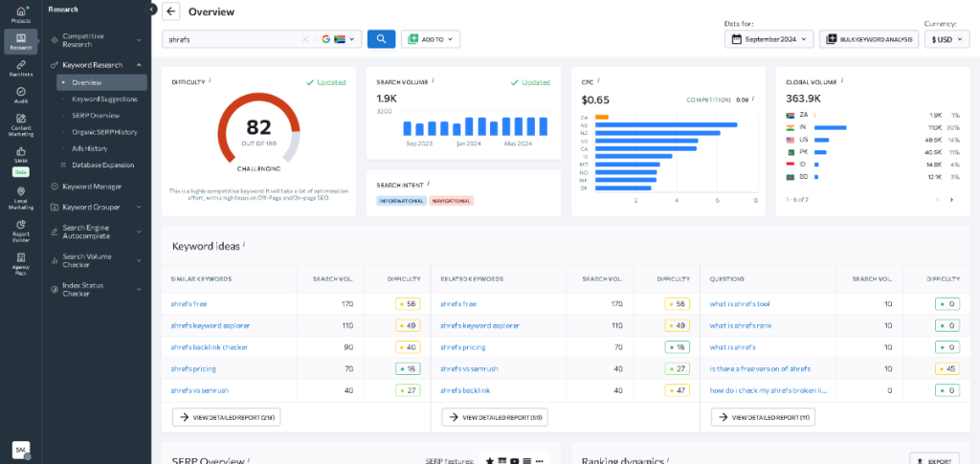This screenshot has height=464, width=980.
Task: Open the Google South Africa search engine dropdown
Action: point(338,38)
